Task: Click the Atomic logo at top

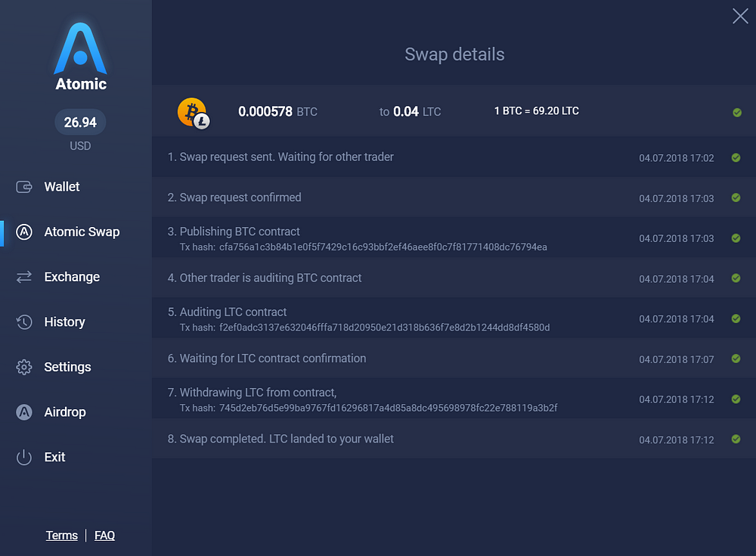Action: (x=81, y=57)
